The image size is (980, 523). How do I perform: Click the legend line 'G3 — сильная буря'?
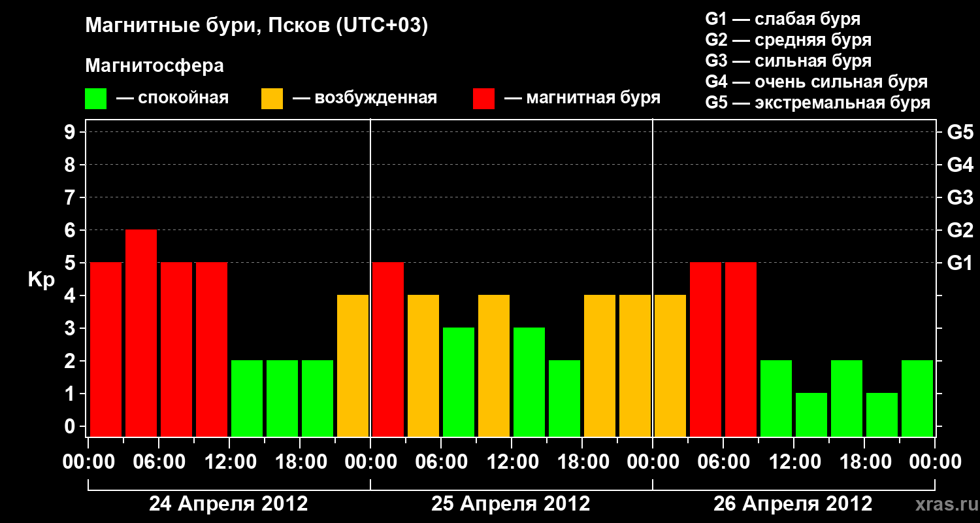point(788,61)
